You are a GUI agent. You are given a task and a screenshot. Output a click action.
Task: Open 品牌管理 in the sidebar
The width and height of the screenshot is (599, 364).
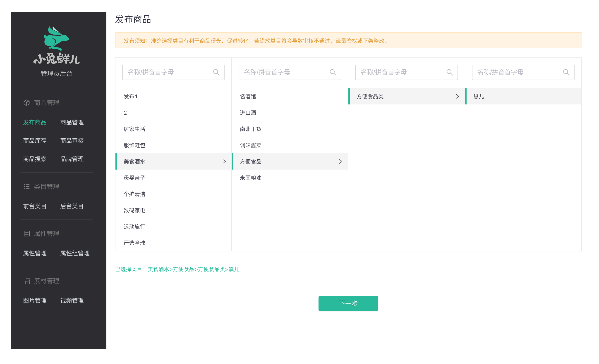click(72, 159)
